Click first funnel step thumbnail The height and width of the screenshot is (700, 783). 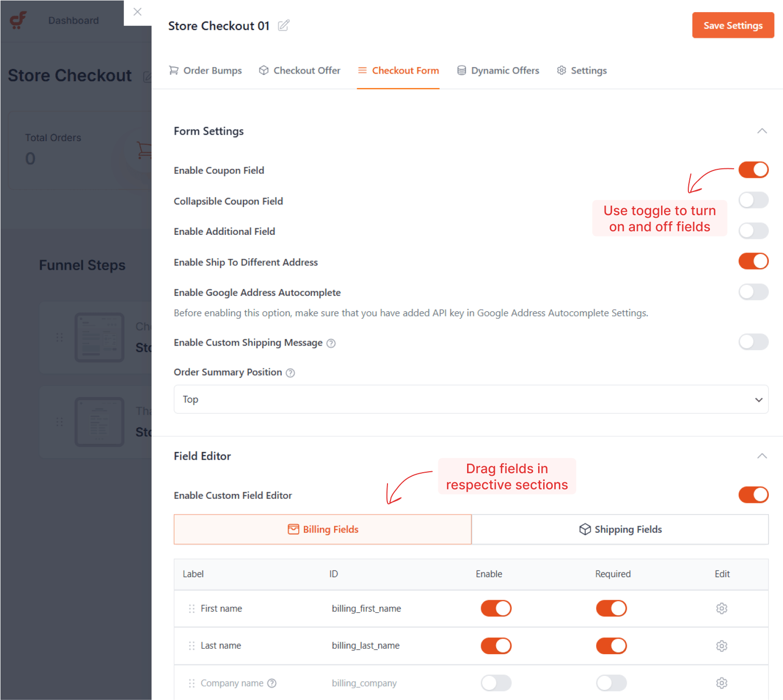tap(99, 337)
